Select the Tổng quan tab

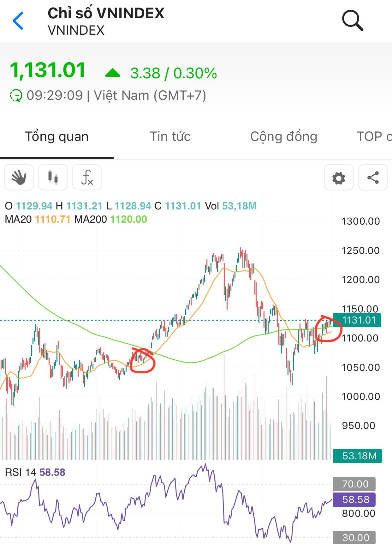click(57, 136)
